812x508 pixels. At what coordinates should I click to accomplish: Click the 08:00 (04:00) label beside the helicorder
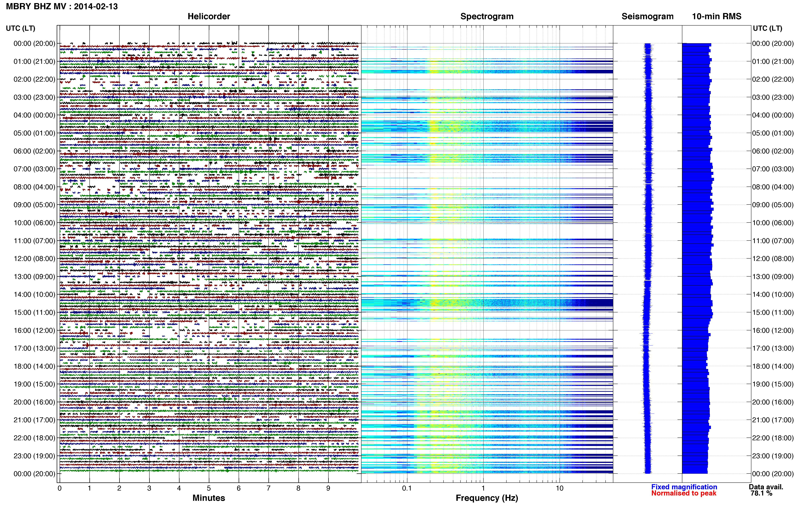tap(34, 187)
